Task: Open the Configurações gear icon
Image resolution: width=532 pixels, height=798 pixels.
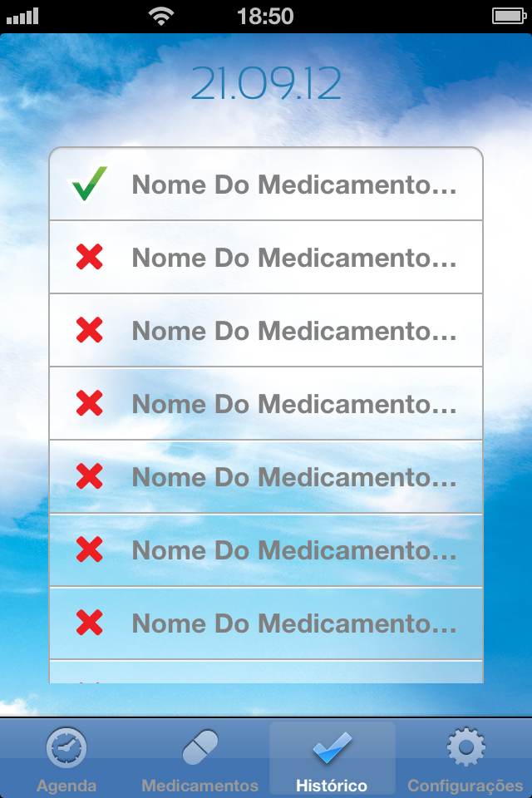Action: (465, 747)
